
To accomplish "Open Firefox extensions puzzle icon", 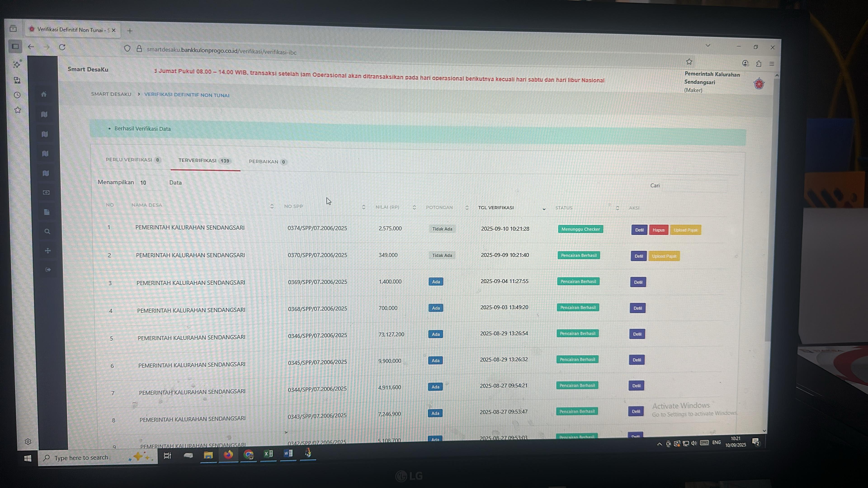I will 759,63.
